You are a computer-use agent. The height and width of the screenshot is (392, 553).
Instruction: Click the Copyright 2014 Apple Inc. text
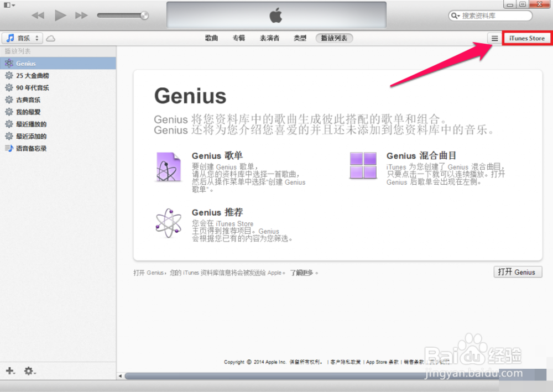255,362
